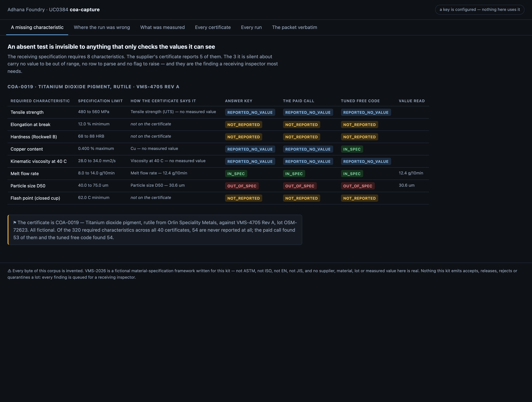Go to the 'Every run' tab
Screen dimensions: 532x402
click(251, 27)
